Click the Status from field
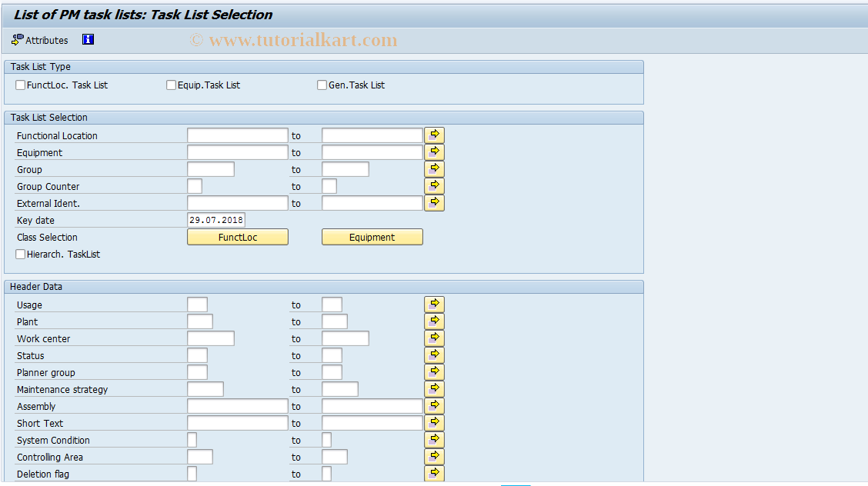 pos(197,355)
